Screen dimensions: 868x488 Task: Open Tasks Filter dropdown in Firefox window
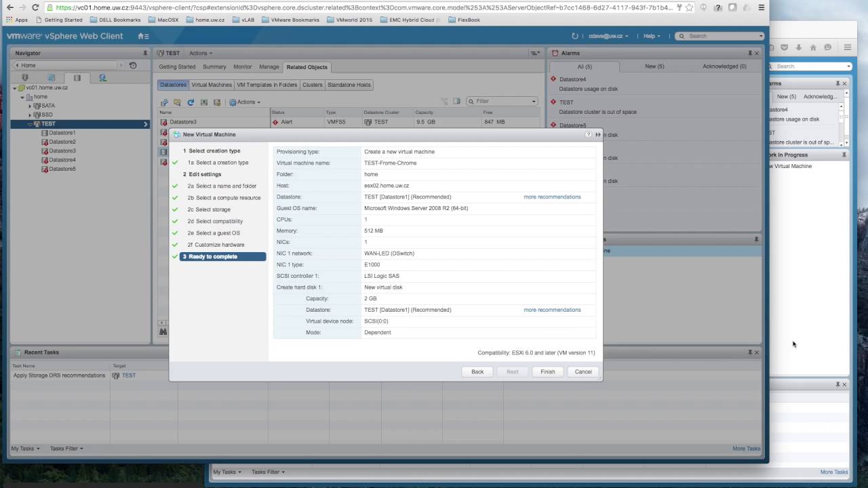268,472
